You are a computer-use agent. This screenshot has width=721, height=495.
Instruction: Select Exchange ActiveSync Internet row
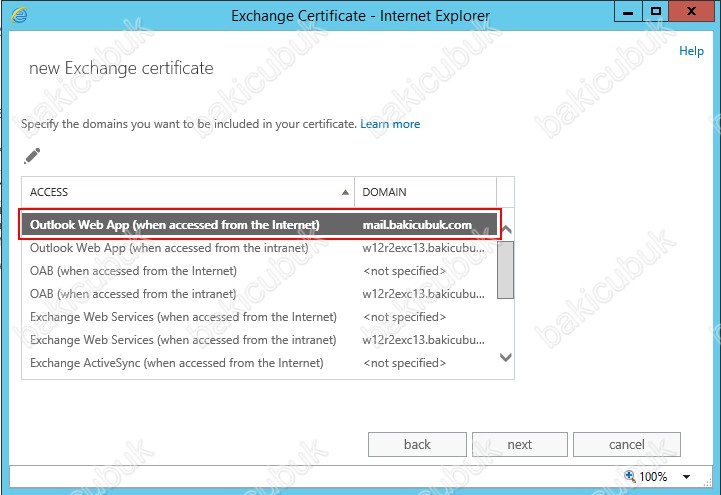[x=260, y=363]
